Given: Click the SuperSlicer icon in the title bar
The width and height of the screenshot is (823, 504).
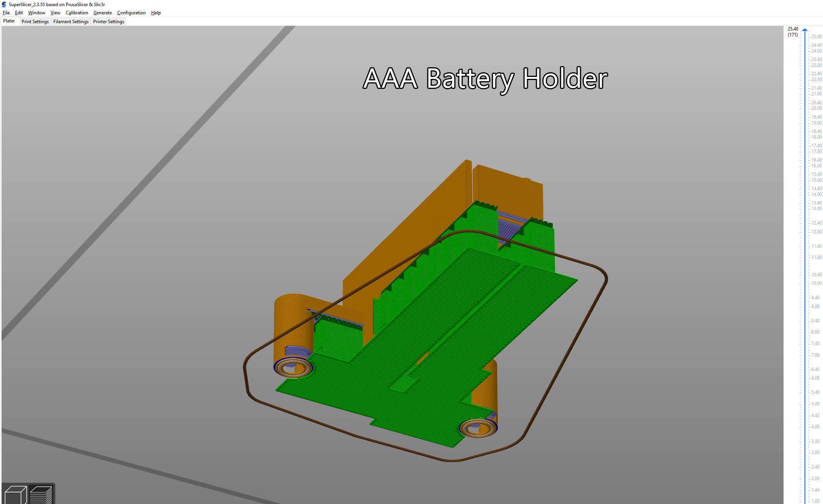Looking at the screenshot, I should [3, 4].
